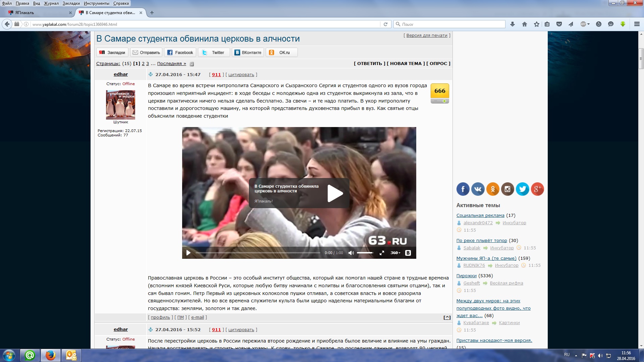The width and height of the screenshot is (644, 362).
Task: Share via the ВКонтакте button
Action: tap(248, 52)
